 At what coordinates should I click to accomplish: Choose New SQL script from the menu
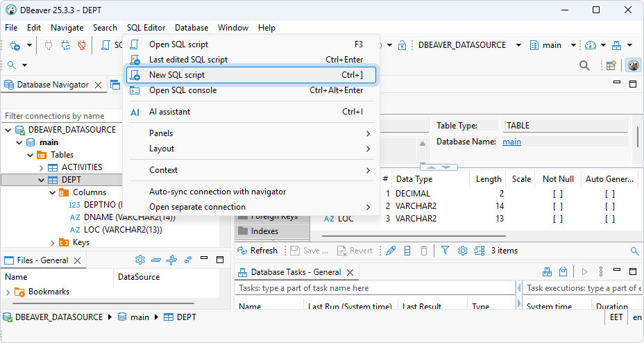(x=251, y=75)
